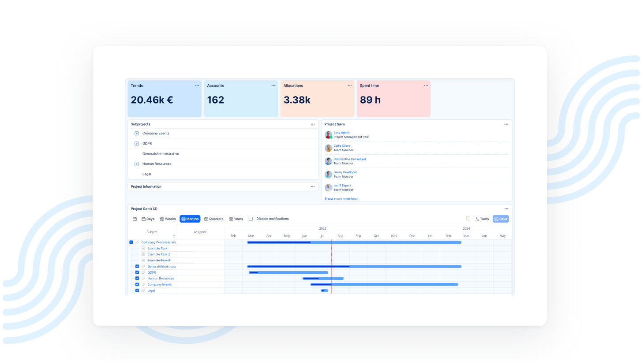Open the Tools settings icon in Gantt toolbar
This screenshot has height=361, width=644.
click(477, 219)
